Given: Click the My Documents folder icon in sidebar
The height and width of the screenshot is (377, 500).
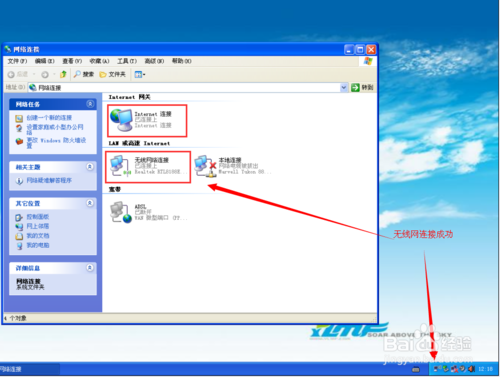Looking at the screenshot, I should [x=19, y=236].
